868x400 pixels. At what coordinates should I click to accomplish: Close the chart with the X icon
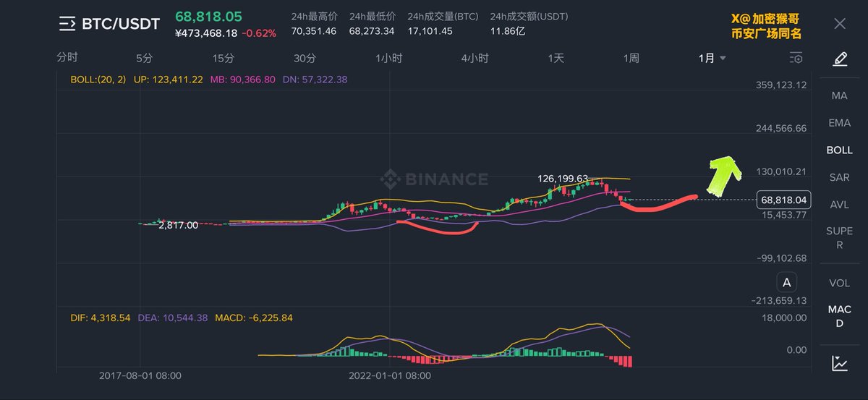click(x=840, y=24)
